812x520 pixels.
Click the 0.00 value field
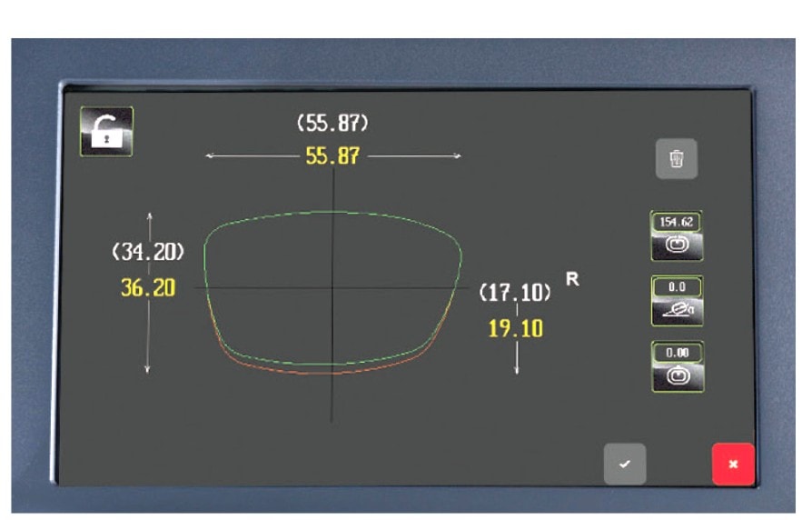[678, 353]
